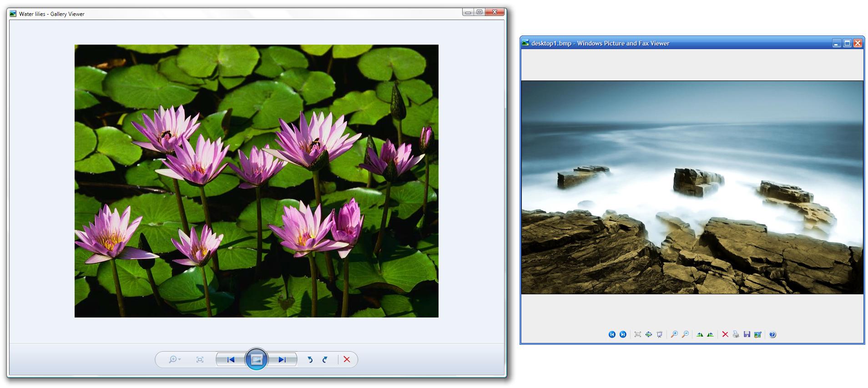Show previous image in Picture and Fax Viewer
The width and height of the screenshot is (868, 388).
click(x=612, y=334)
